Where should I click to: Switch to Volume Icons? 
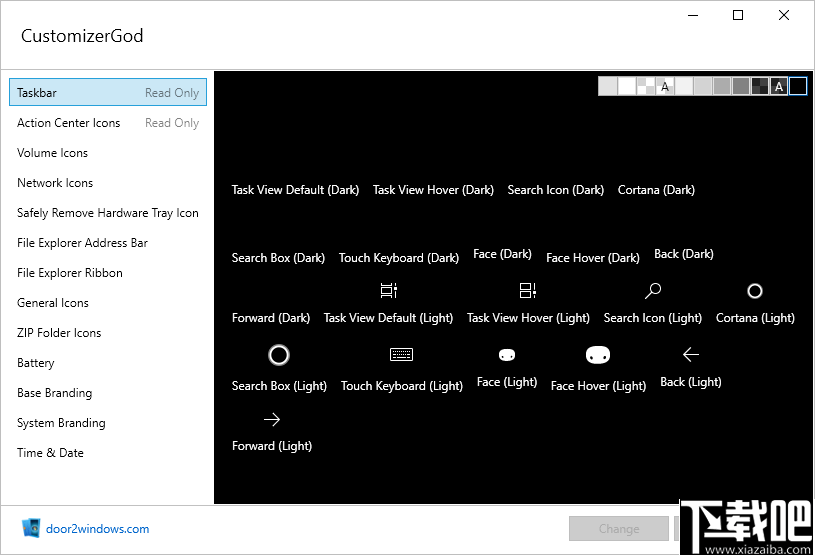108,153
